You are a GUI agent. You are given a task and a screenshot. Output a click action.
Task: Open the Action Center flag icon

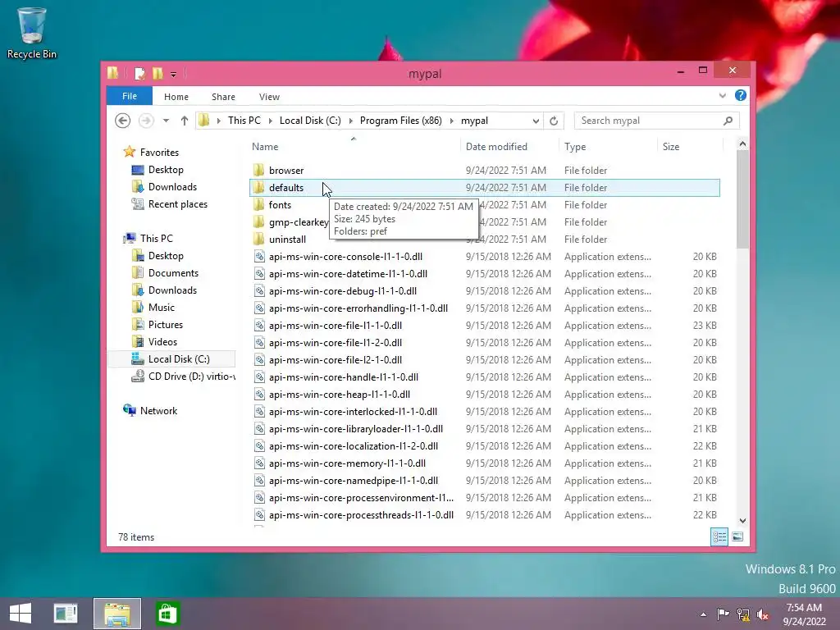click(723, 614)
